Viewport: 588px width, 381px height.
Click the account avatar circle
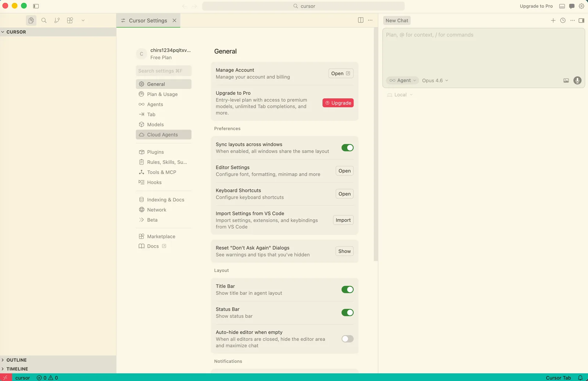click(x=141, y=54)
